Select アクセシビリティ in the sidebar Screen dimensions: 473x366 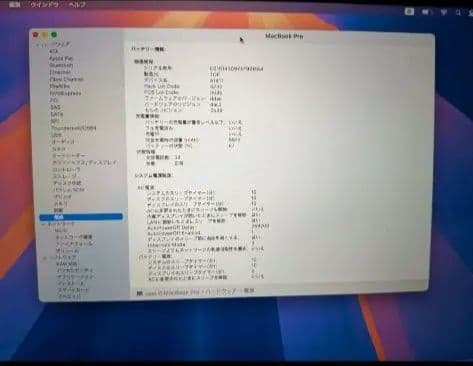[x=75, y=270]
